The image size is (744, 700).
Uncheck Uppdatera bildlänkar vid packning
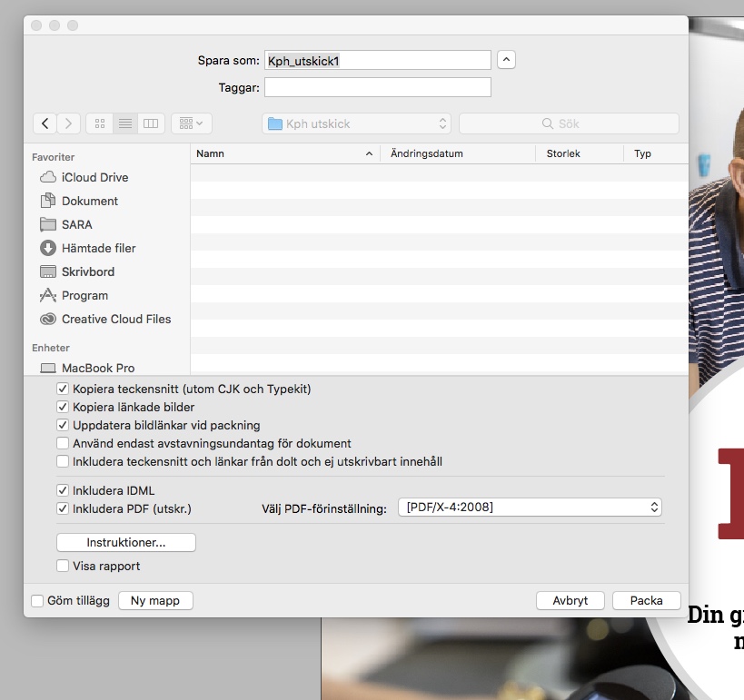pos(63,425)
